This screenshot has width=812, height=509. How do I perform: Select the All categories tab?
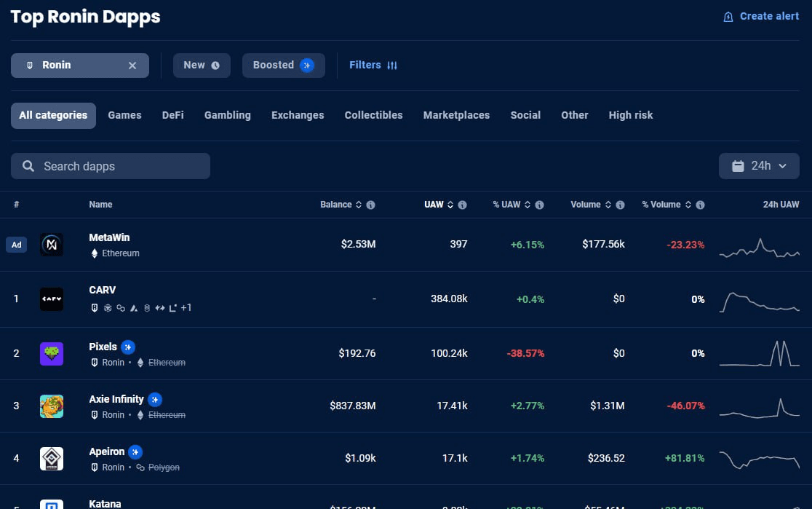53,115
